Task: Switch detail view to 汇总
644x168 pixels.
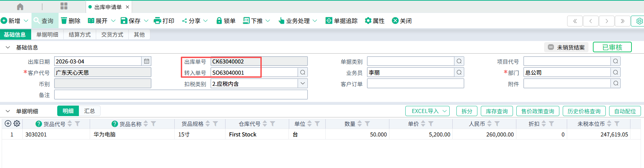Action: 89,111
